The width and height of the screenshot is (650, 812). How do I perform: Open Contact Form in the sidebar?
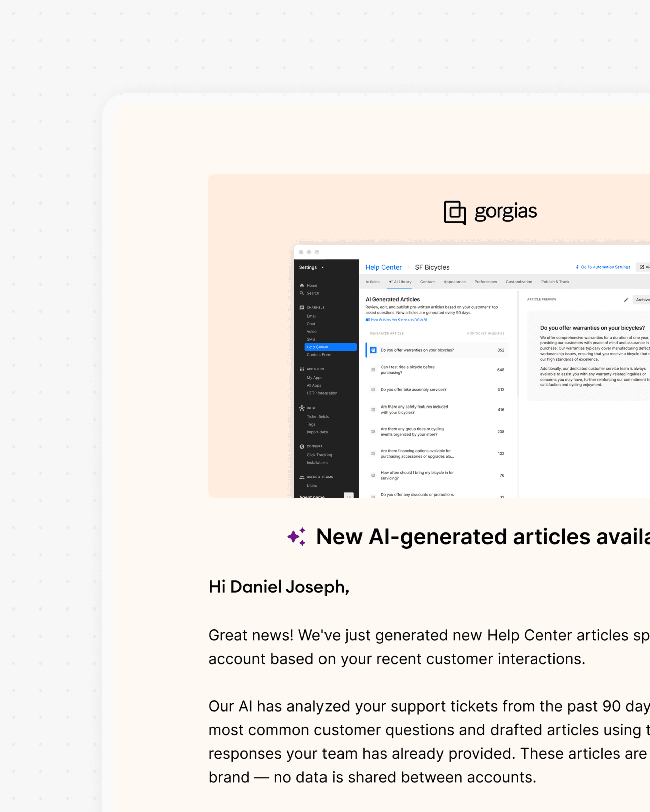coord(319,355)
